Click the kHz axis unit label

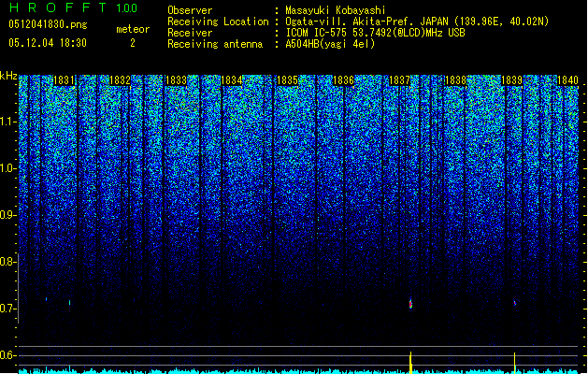8,76
